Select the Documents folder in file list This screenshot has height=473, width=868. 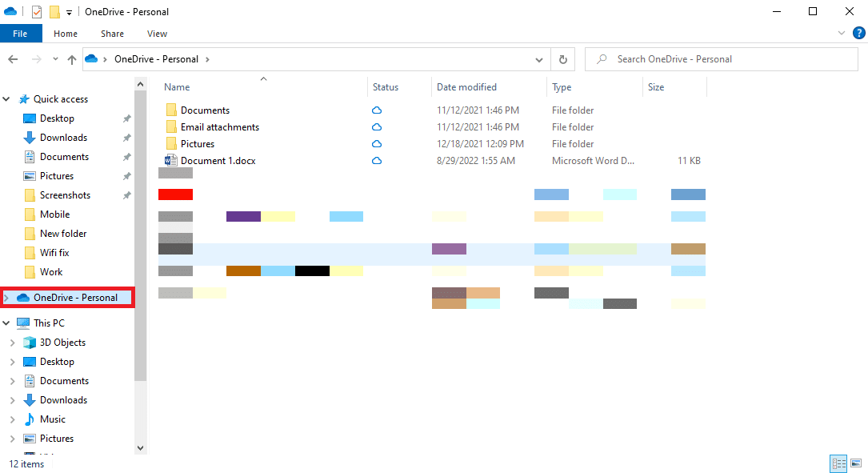[205, 110]
